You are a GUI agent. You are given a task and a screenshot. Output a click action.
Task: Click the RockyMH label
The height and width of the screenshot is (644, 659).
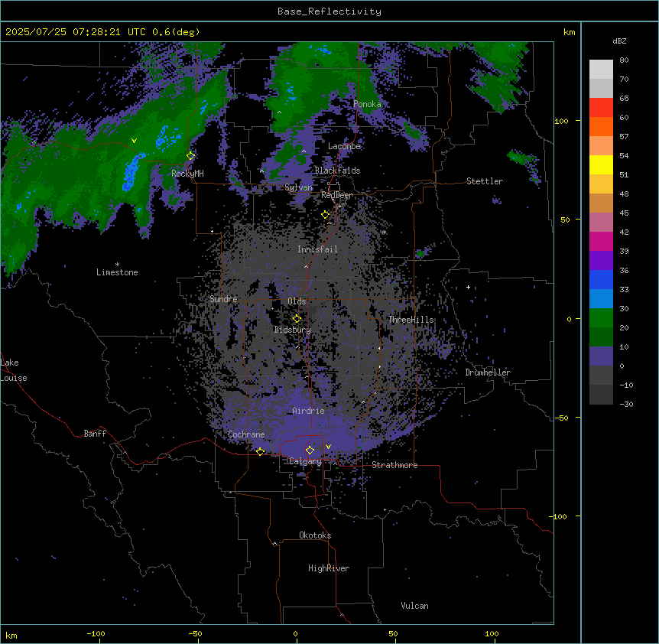pos(187,174)
